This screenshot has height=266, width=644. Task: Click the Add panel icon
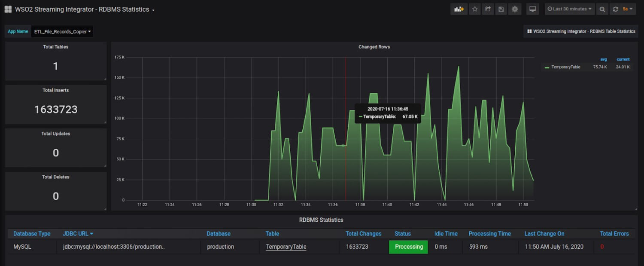point(459,9)
